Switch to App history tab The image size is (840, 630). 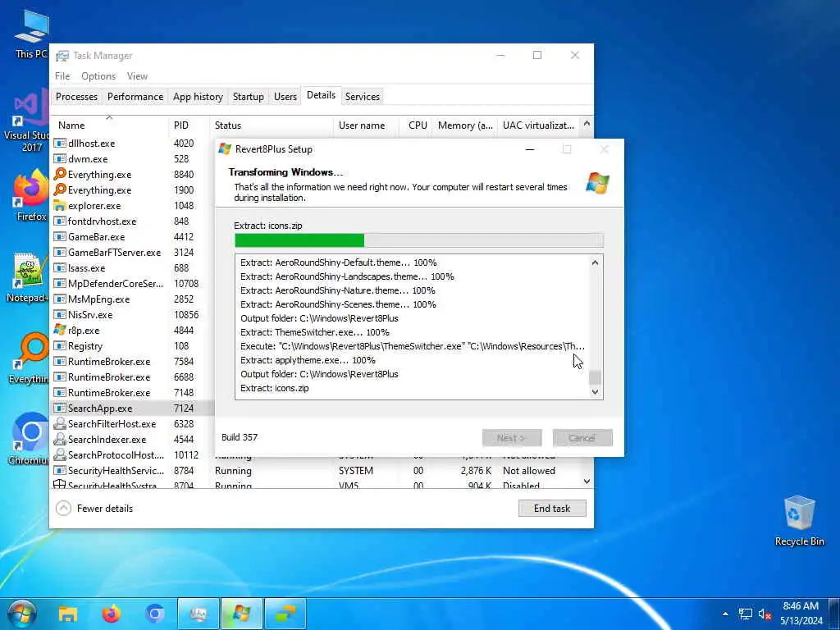198,97
